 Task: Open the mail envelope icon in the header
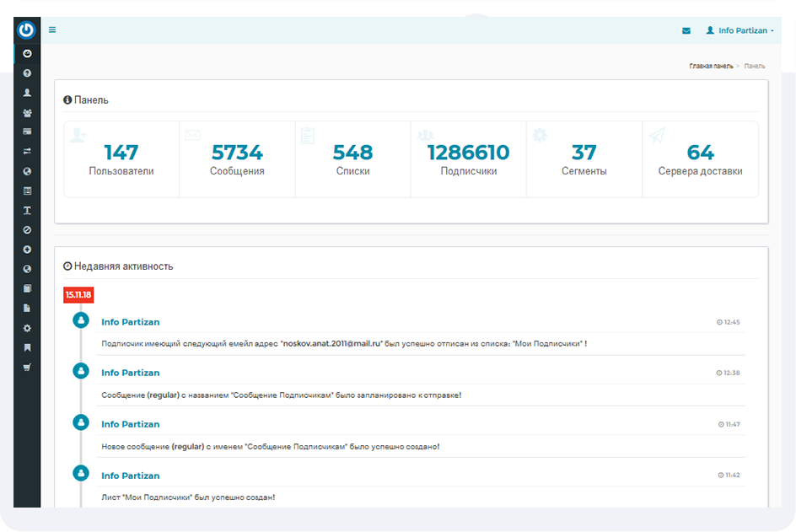pos(686,30)
